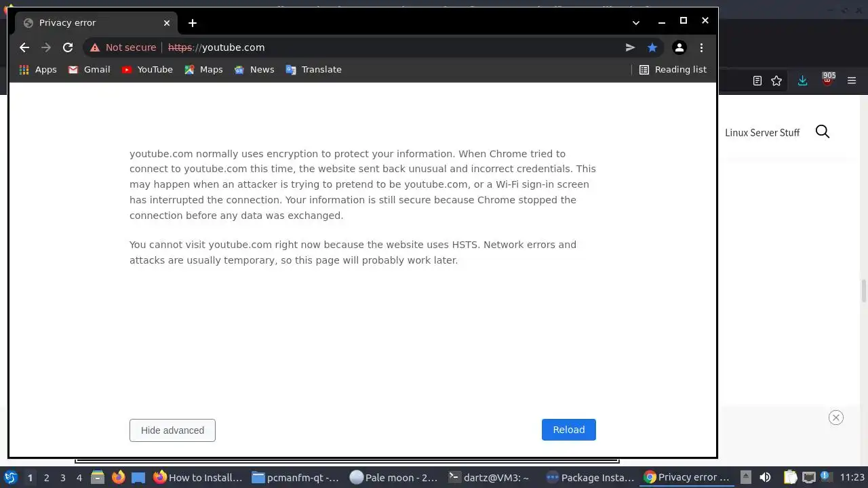Click the Hide advanced button
868x488 pixels.
[x=172, y=430]
